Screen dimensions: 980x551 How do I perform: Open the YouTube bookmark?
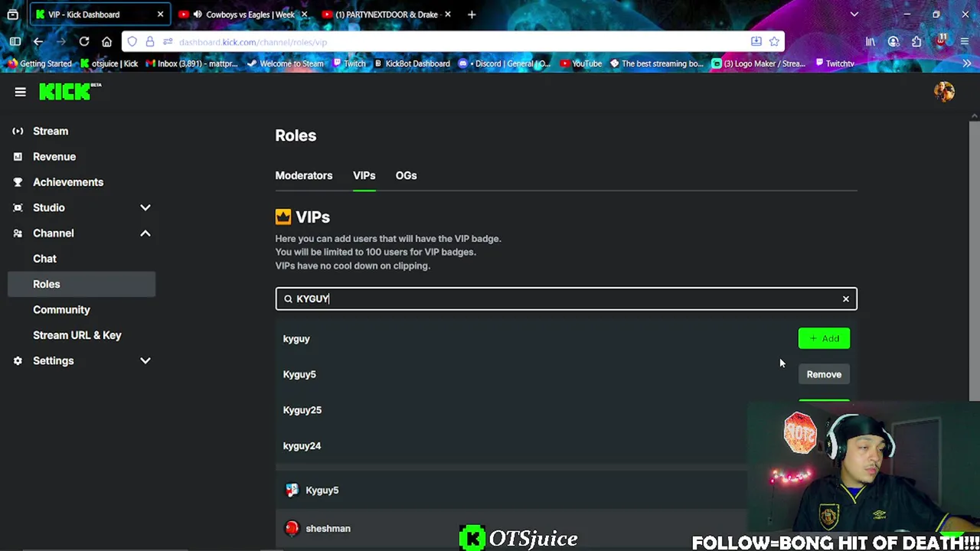[581, 64]
